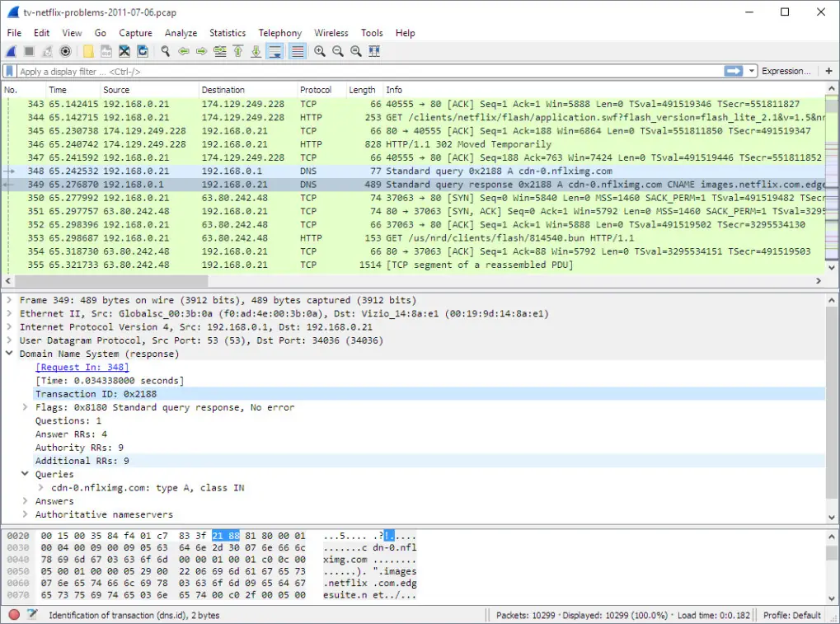Open expert information red circle indicator

[14, 615]
